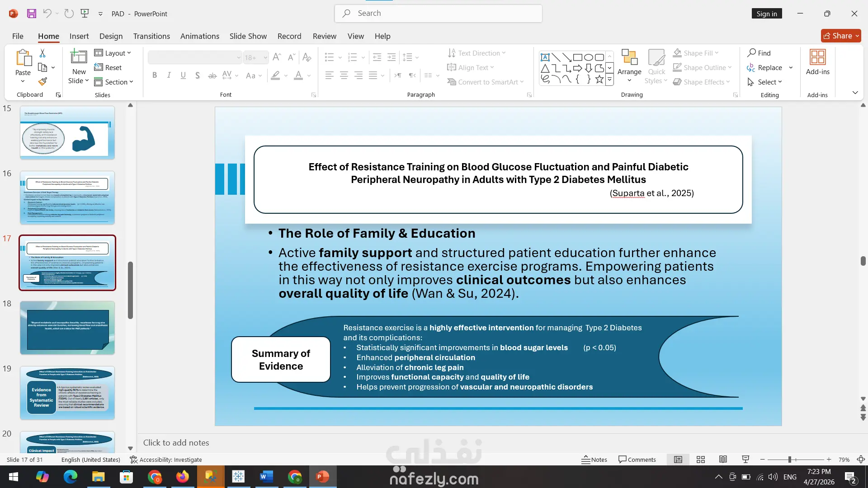The height and width of the screenshot is (488, 868).
Task: Click the Find button
Action: [759, 53]
